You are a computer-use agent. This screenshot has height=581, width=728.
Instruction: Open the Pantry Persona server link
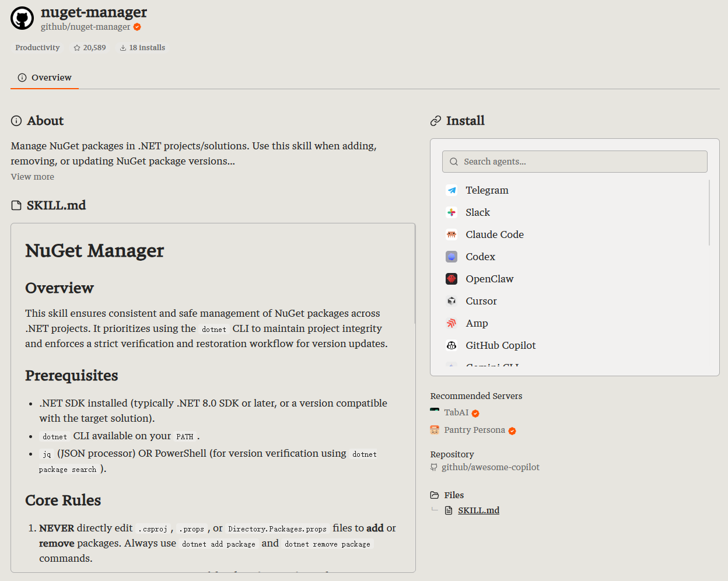474,430
